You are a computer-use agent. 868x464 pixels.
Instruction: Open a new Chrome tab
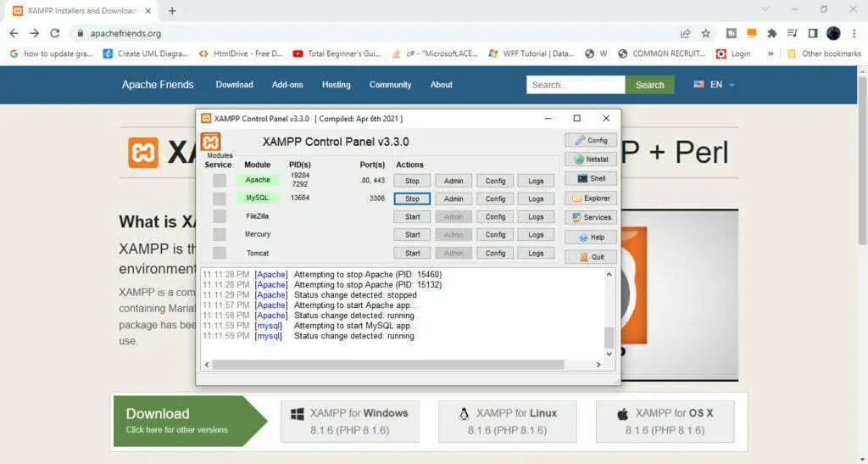pyautogui.click(x=172, y=10)
